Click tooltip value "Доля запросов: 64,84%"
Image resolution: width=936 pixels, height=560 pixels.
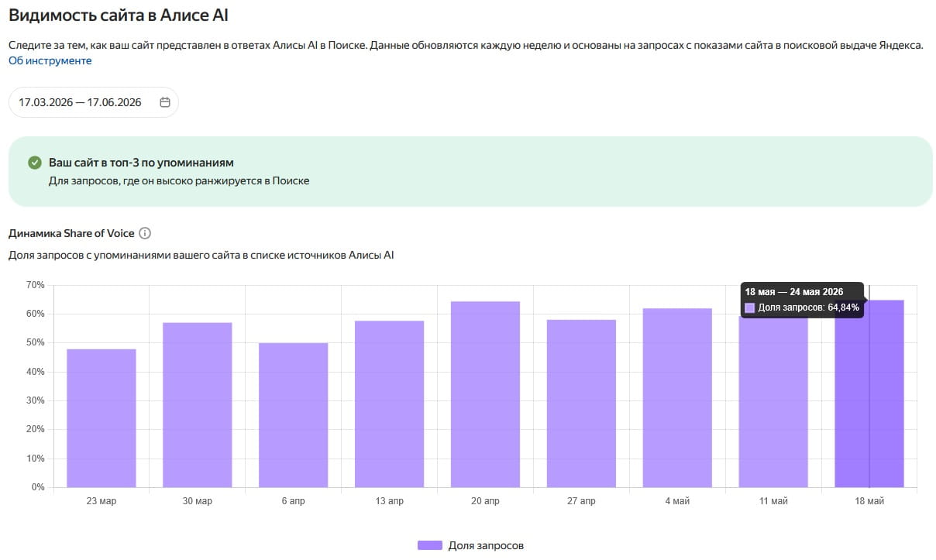(808, 307)
